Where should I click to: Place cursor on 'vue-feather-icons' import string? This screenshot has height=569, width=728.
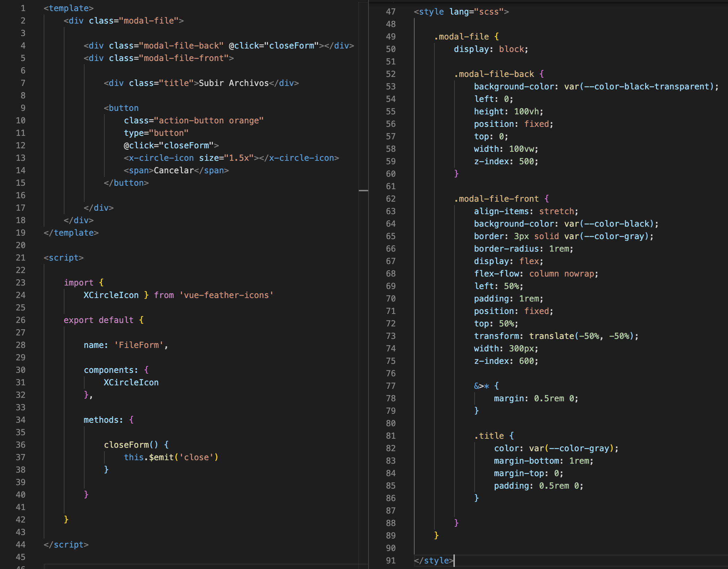click(226, 295)
